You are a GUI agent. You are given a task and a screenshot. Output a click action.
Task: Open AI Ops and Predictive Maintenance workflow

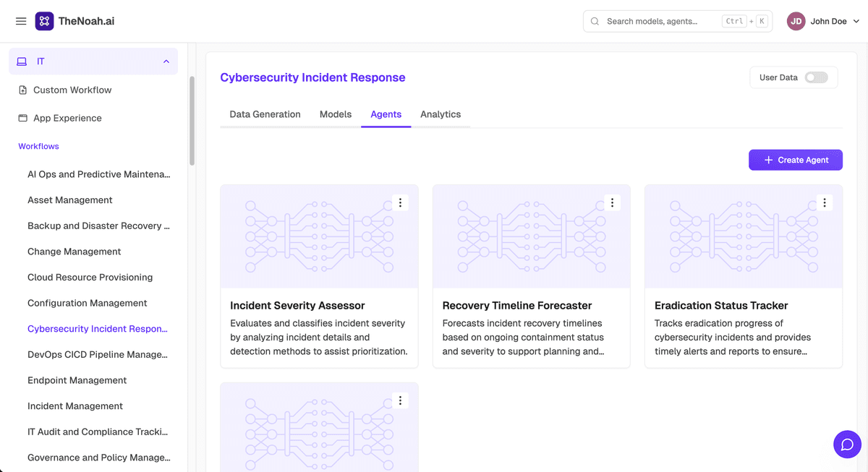[99, 174]
